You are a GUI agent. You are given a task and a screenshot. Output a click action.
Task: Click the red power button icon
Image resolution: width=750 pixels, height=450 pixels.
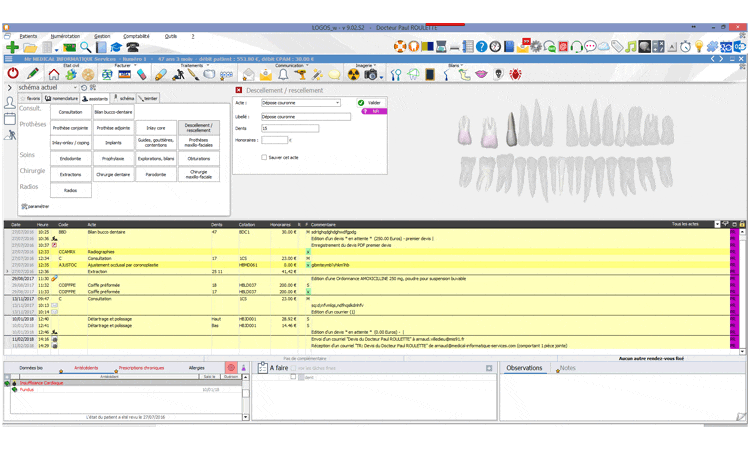pyautogui.click(x=13, y=74)
